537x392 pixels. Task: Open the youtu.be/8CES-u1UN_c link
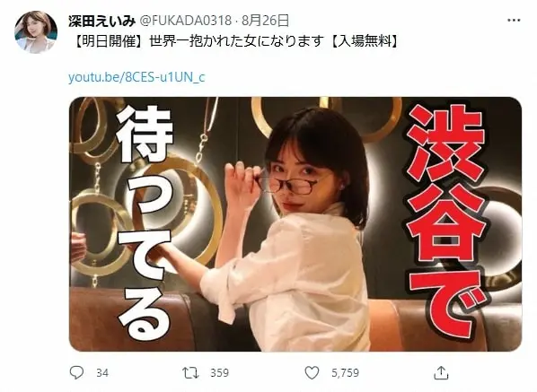tap(136, 77)
